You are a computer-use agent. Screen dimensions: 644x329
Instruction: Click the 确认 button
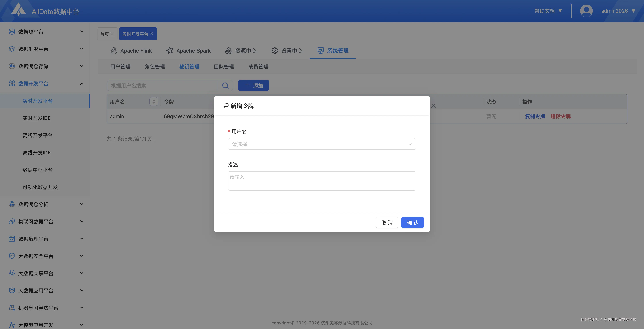click(x=413, y=222)
